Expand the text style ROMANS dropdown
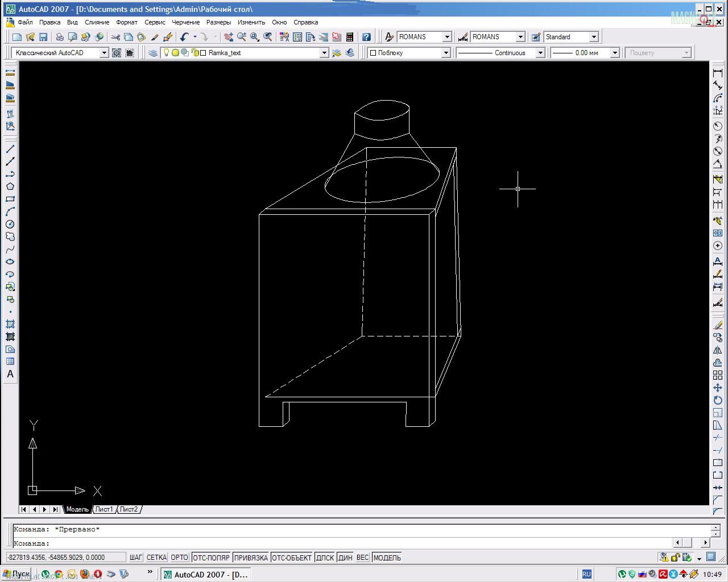The image size is (728, 582). click(447, 37)
